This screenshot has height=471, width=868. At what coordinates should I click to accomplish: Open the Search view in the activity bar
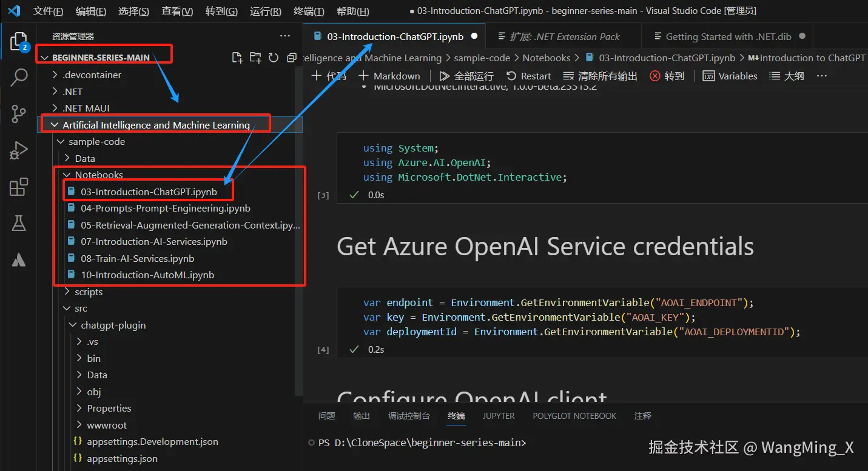(19, 78)
